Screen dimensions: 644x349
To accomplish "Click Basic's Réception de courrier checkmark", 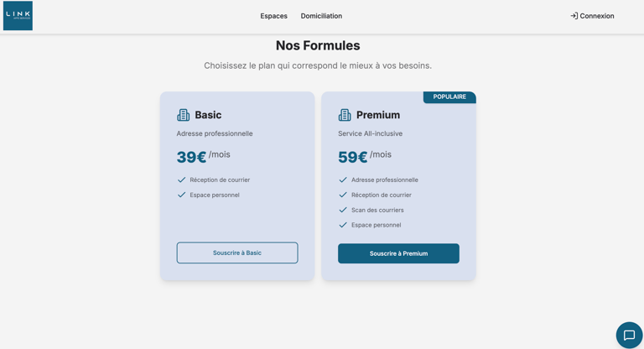I will [x=181, y=180].
